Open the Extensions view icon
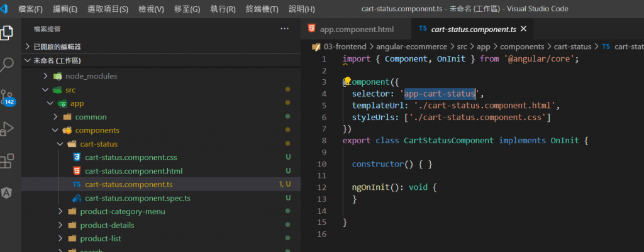This screenshot has height=252, width=644. pyautogui.click(x=7, y=162)
